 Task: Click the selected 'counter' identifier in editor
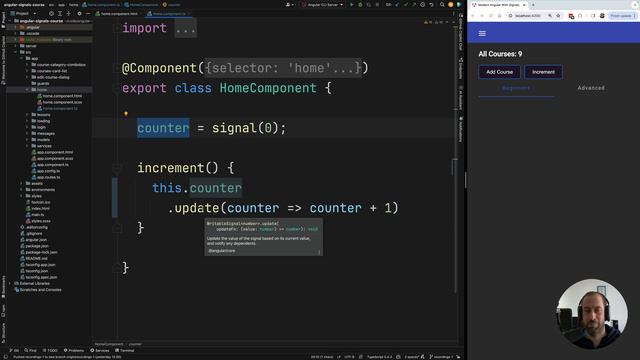(163, 128)
